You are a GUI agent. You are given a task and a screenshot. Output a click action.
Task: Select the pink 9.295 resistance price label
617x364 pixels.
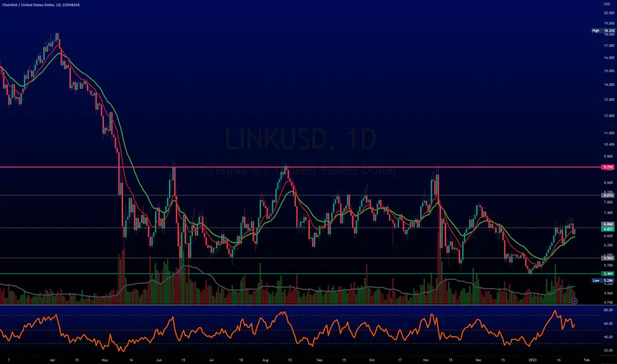608,167
